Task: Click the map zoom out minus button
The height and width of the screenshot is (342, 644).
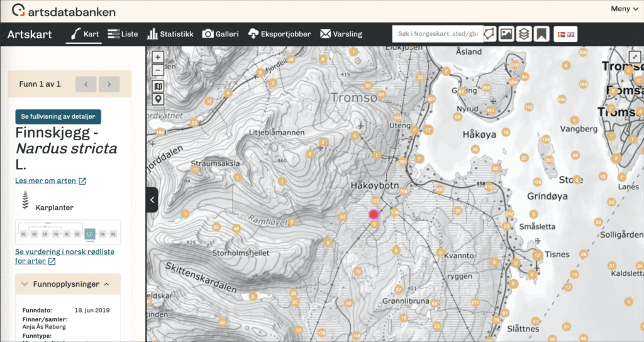Action: [x=158, y=70]
